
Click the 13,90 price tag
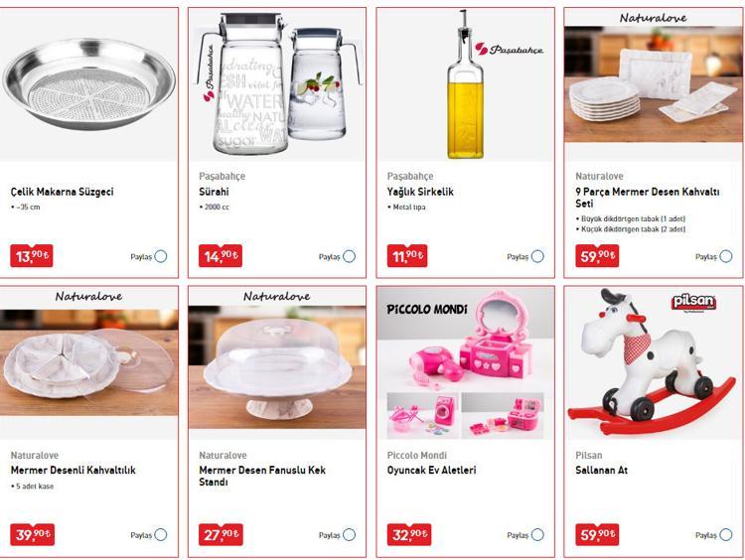click(x=32, y=256)
